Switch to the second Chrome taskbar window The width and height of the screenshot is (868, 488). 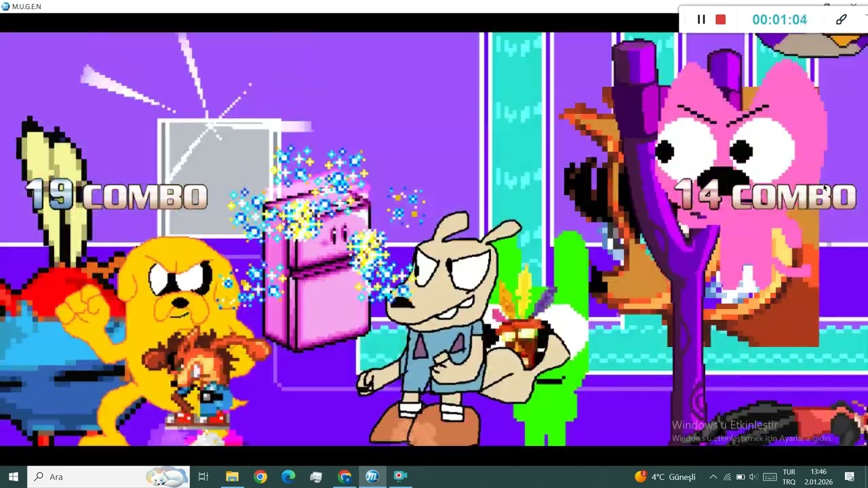344,476
